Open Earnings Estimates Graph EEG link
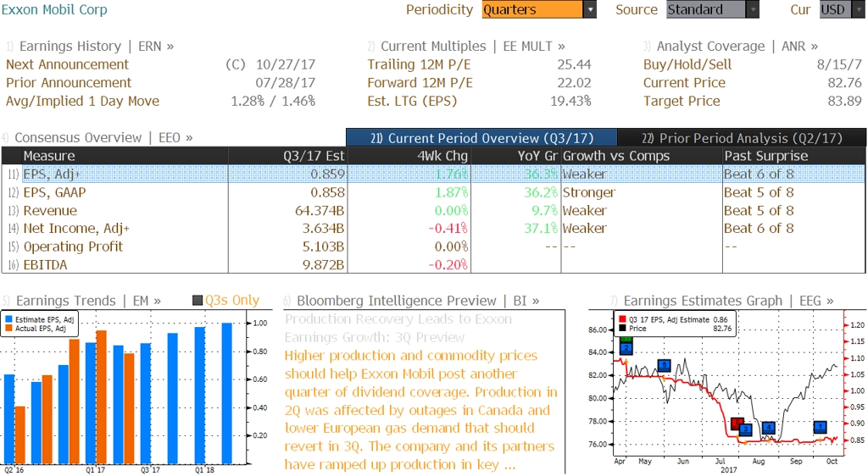This screenshot has width=868, height=476. pos(722,300)
